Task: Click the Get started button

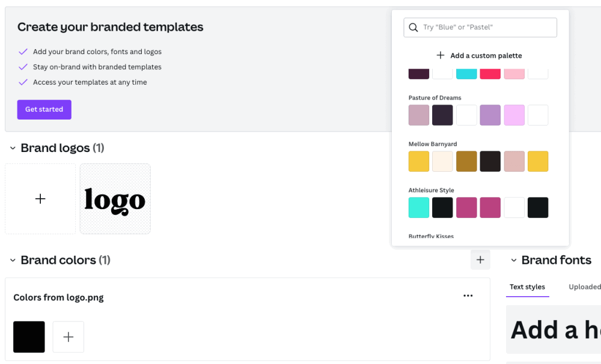Action: pos(44,109)
